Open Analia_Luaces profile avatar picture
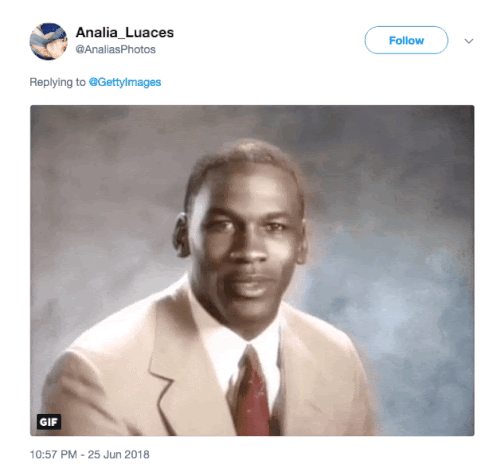500x468 pixels. tap(48, 41)
